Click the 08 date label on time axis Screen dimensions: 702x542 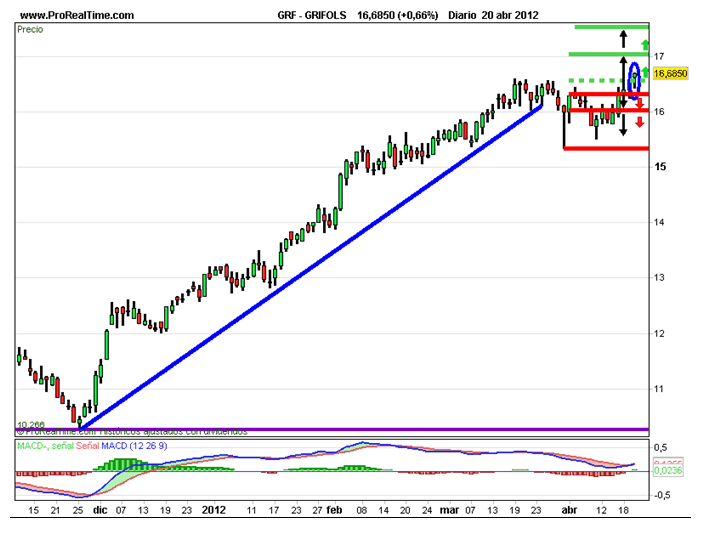point(362,510)
